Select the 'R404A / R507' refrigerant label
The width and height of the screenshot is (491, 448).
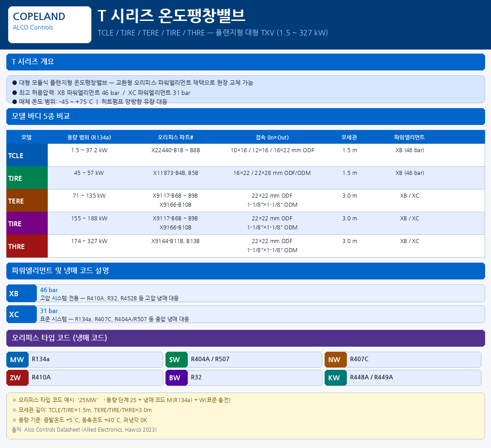coord(210,359)
